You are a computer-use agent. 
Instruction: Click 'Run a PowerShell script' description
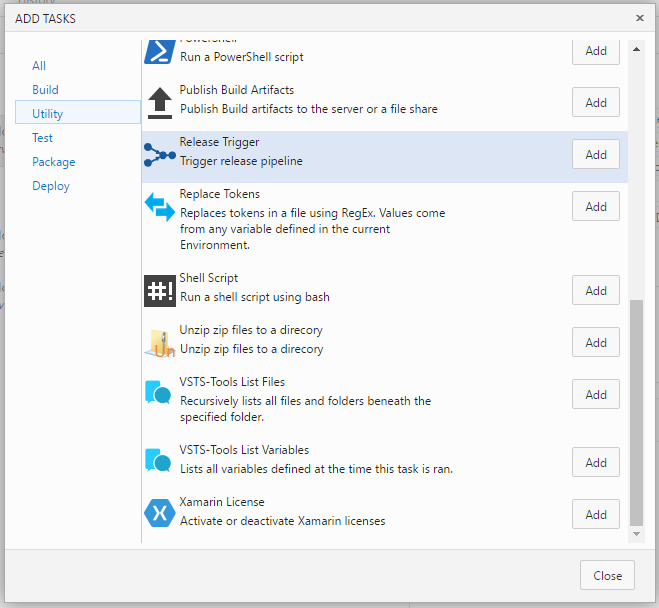242,57
